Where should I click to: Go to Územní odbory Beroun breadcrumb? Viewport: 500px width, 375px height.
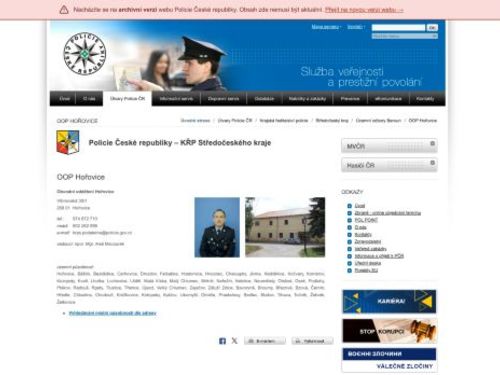(378, 120)
